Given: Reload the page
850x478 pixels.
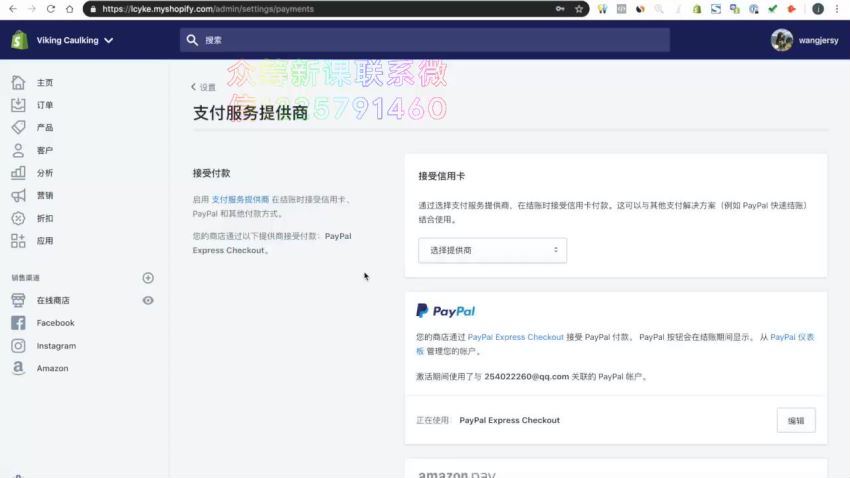Looking at the screenshot, I should (51, 9).
